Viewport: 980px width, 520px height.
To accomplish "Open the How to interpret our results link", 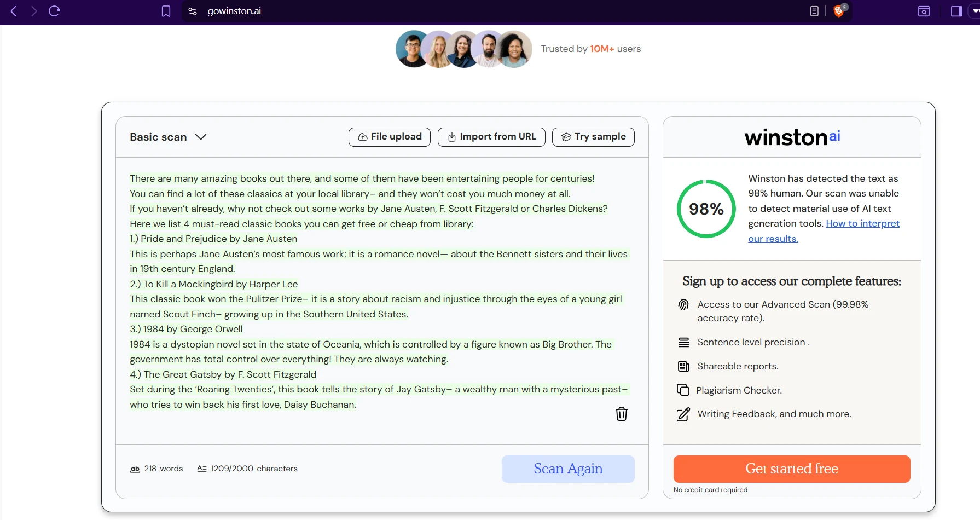I will [862, 223].
